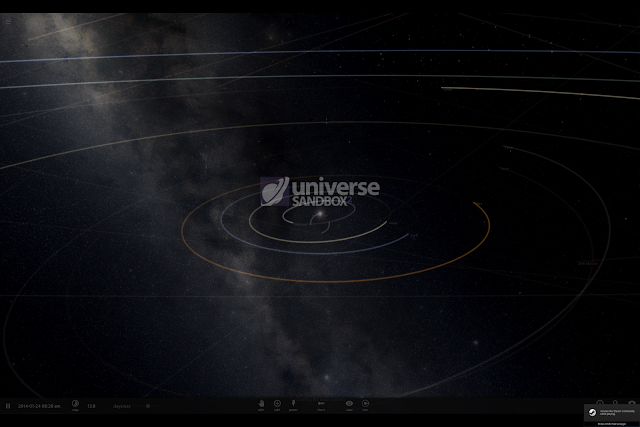Open the chart tool
Screen dimensions: 640x427
321,405
